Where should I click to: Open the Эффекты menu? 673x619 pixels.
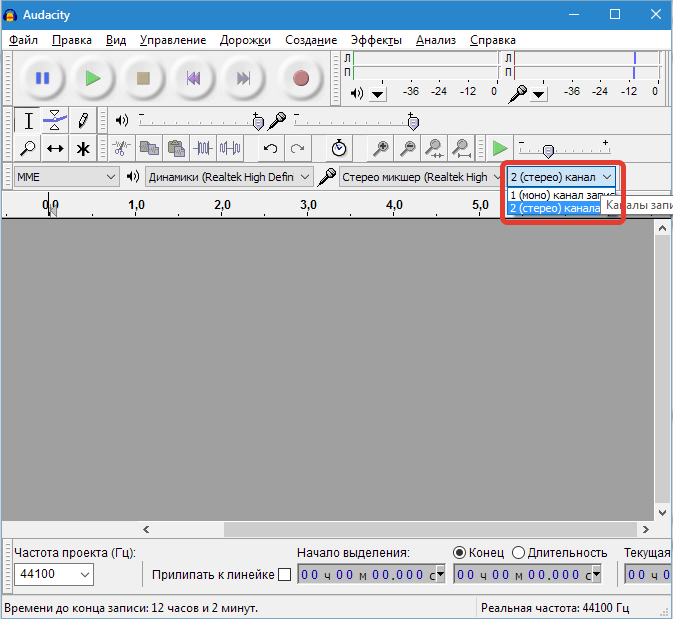click(x=376, y=40)
